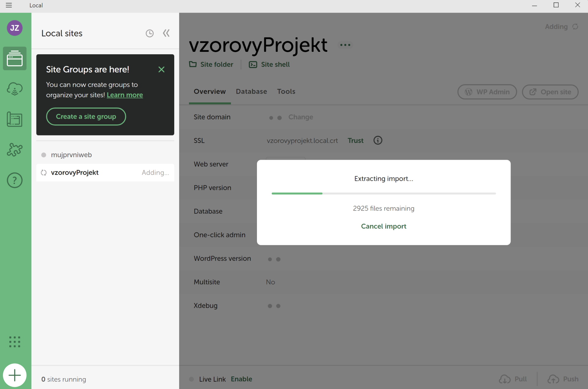Open the hamburger navigation menu
Viewport: 588px width, 389px height.
(x=9, y=5)
